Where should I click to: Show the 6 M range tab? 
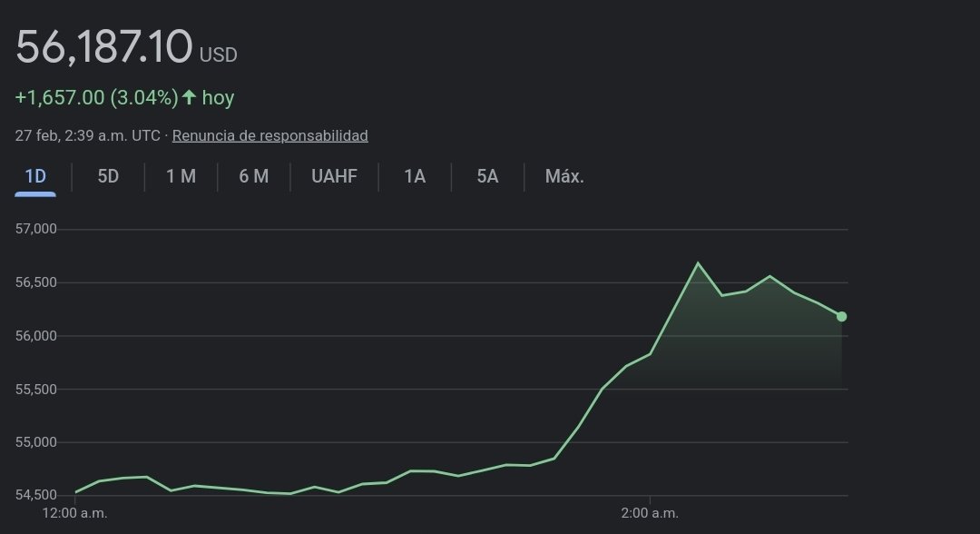pyautogui.click(x=254, y=176)
